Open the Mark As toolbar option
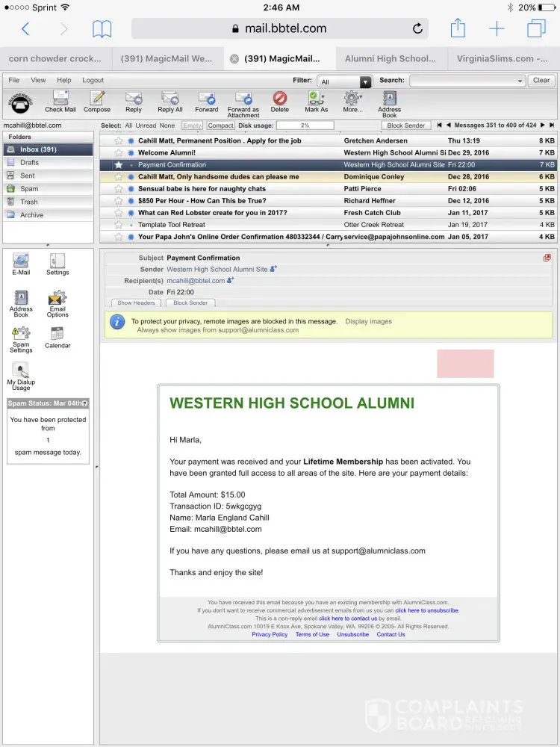560x747 pixels. pos(316,102)
